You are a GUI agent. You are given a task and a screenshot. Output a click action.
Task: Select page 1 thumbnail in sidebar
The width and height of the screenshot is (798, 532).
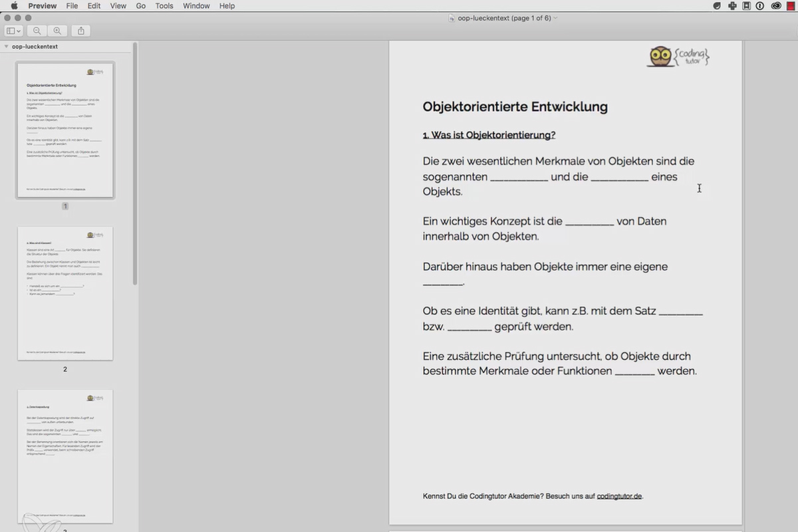click(x=65, y=130)
